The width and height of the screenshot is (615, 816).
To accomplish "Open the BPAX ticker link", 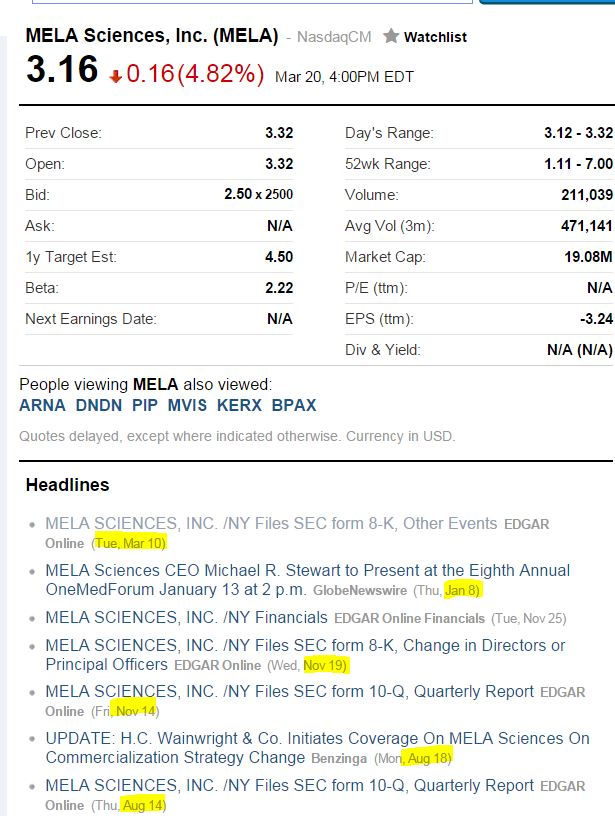I will 294,405.
